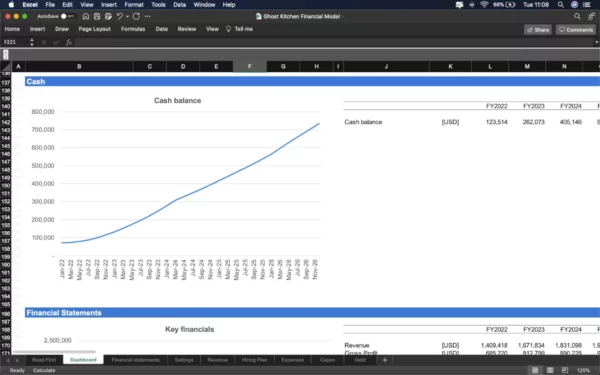Click the Financial Statements section header
Image resolution: width=600 pixels, height=375 pixels.
coord(312,313)
